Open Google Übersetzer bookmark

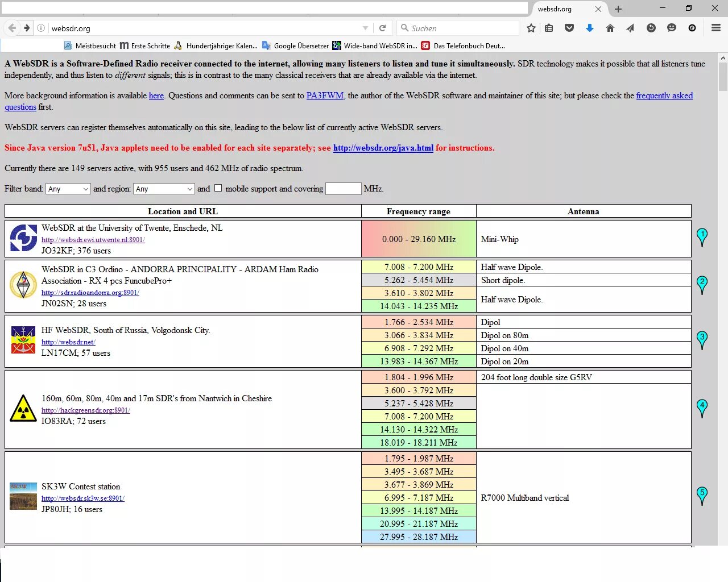coord(295,45)
